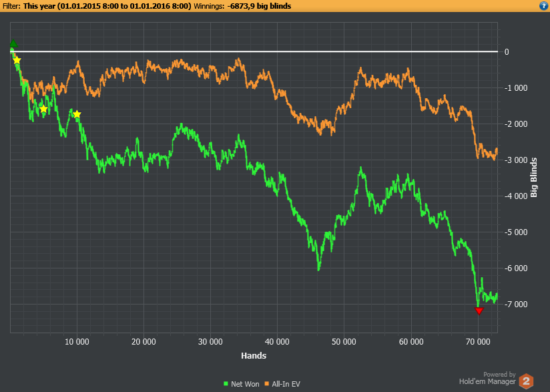Click the -4 000 y-axis label
This screenshot has width=550, height=392.
[x=516, y=196]
